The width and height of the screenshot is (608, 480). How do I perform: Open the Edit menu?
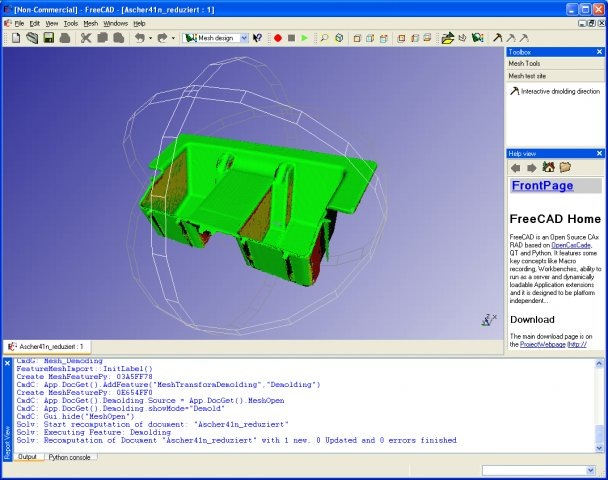point(35,24)
